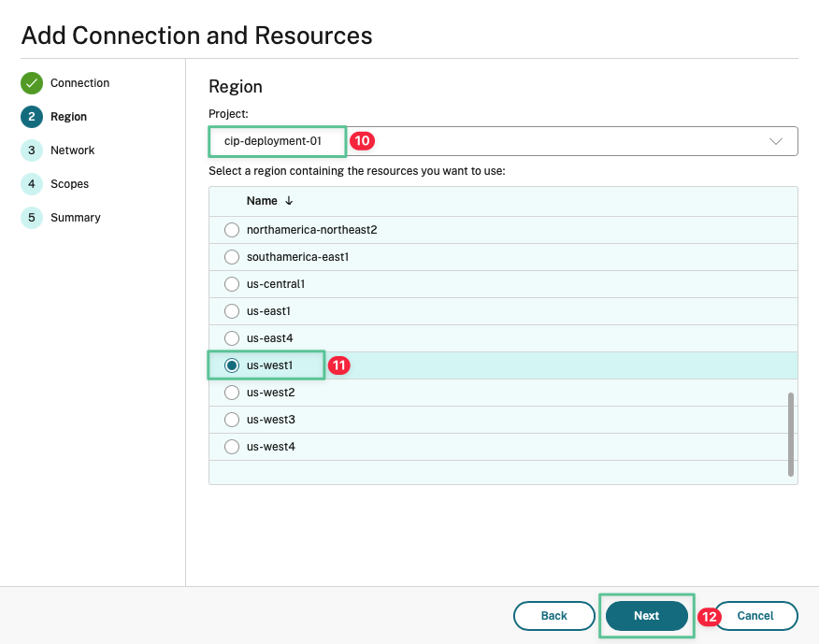Open the Summary wizard step
819x644 pixels.
pos(75,218)
